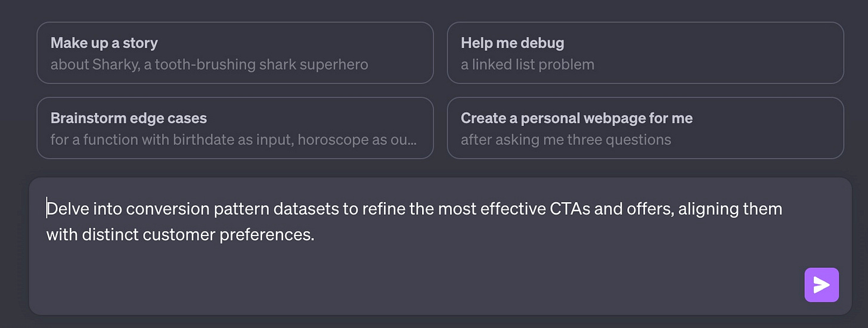The height and width of the screenshot is (328, 868).
Task: Select the 'Make up a story' suggestion card
Action: point(235,52)
